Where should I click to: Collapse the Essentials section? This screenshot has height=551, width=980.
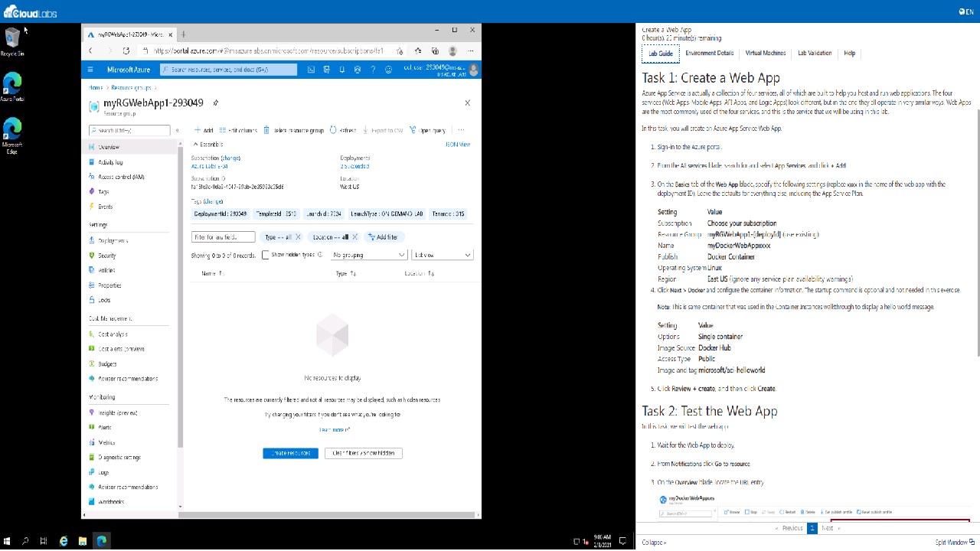coord(207,144)
